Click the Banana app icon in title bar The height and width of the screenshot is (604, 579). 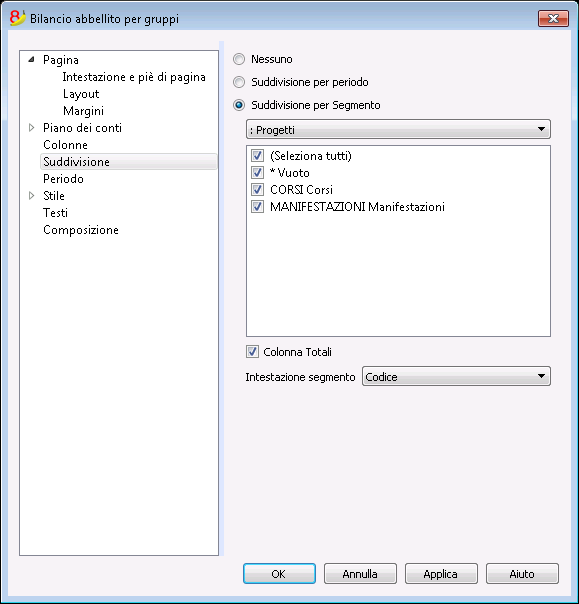coord(17,18)
